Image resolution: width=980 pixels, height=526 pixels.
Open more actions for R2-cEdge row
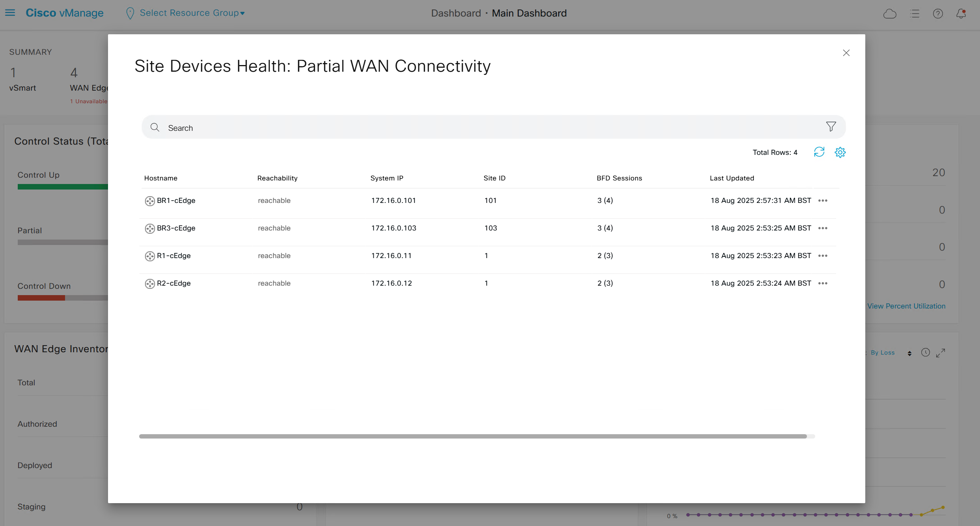pyautogui.click(x=823, y=283)
